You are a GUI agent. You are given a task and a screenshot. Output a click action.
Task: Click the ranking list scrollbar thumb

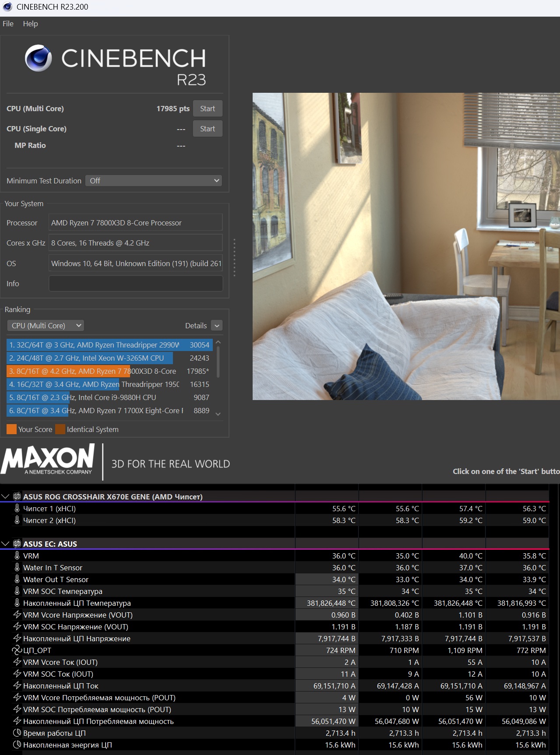[x=218, y=362]
